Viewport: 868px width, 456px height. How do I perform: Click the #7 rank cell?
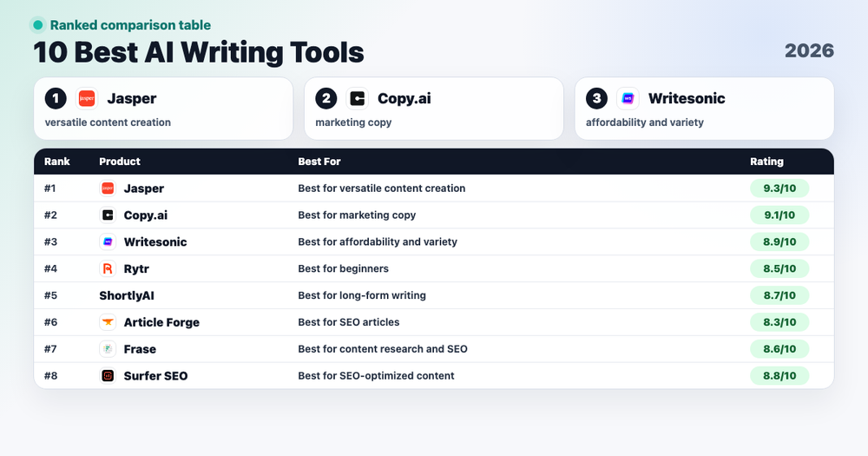point(50,349)
